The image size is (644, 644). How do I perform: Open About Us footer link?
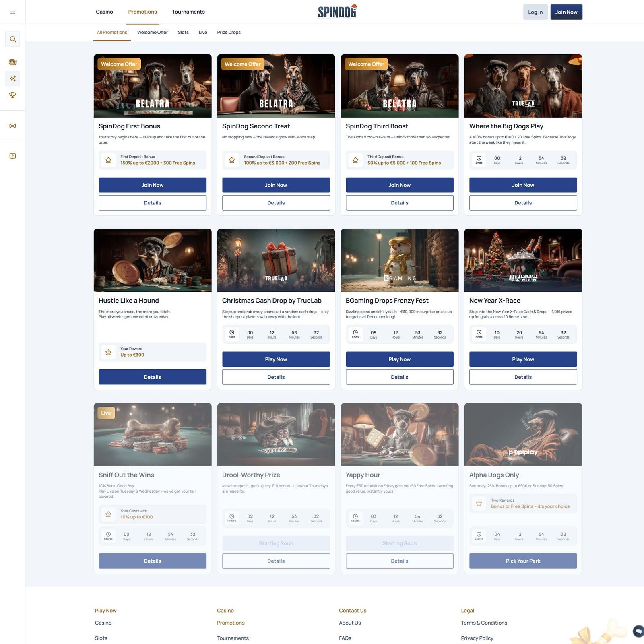[350, 623]
